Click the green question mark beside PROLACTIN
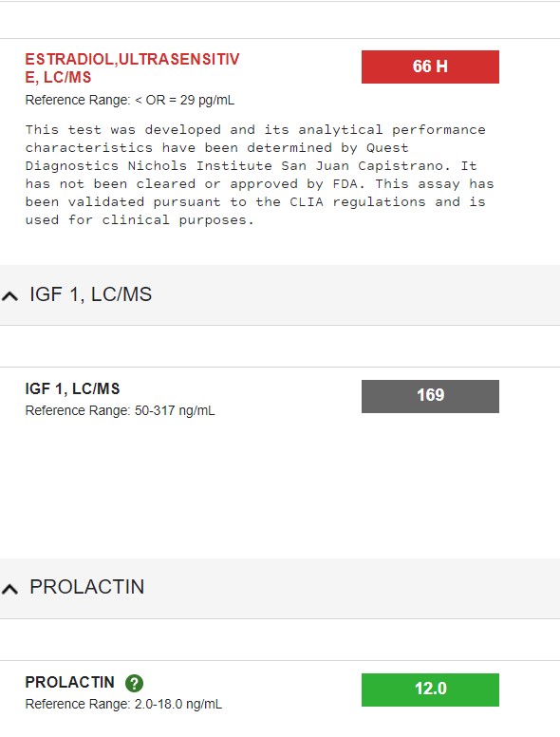 134,683
